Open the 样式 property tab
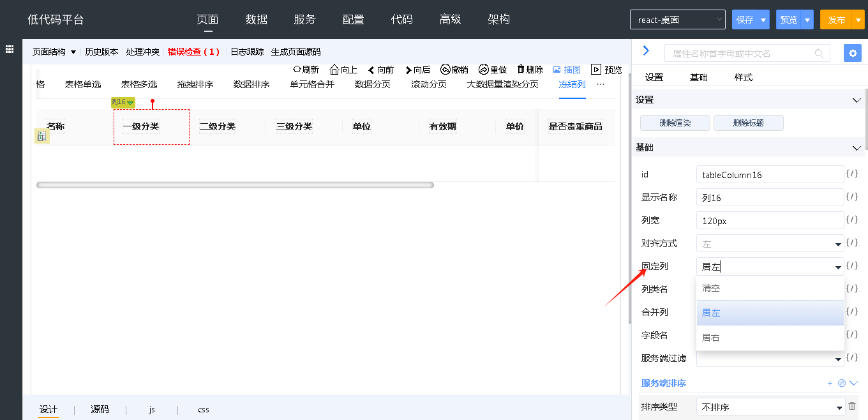Viewport: 868px width, 420px height. [744, 77]
